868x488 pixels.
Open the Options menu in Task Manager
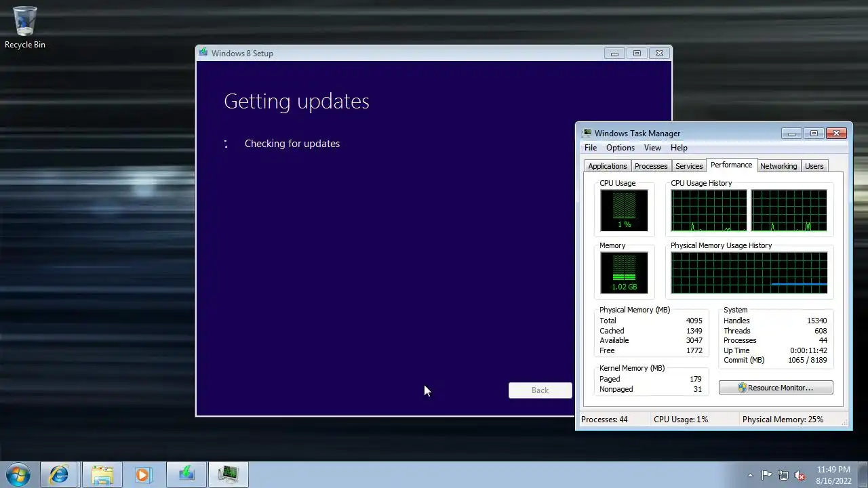[x=620, y=148]
